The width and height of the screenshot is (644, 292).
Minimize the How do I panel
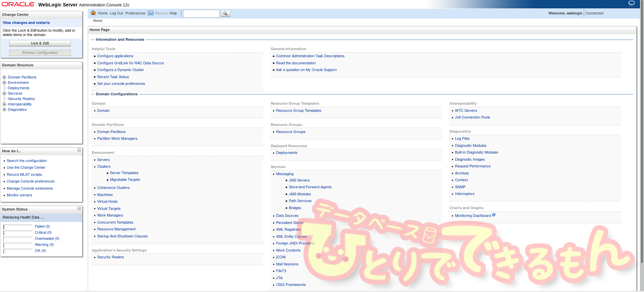[79, 150]
